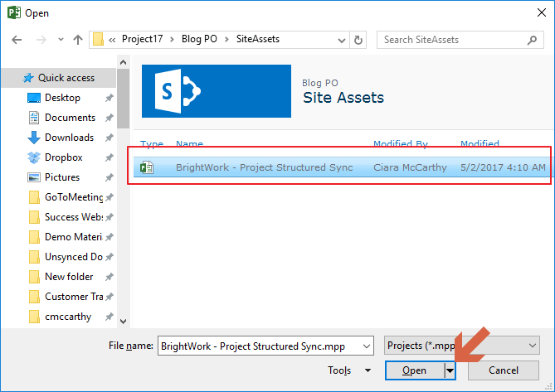Click the Dropbox logo icon
Screen dimensions: 555x392
tap(34, 157)
